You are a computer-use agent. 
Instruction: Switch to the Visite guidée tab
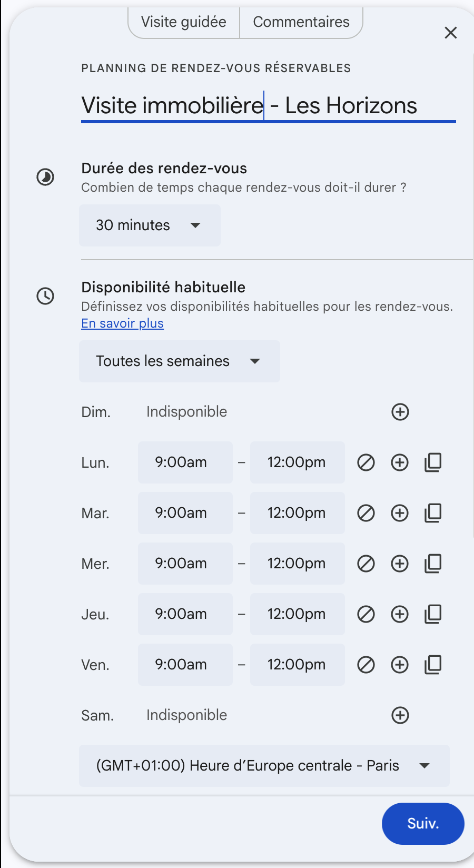pos(184,22)
